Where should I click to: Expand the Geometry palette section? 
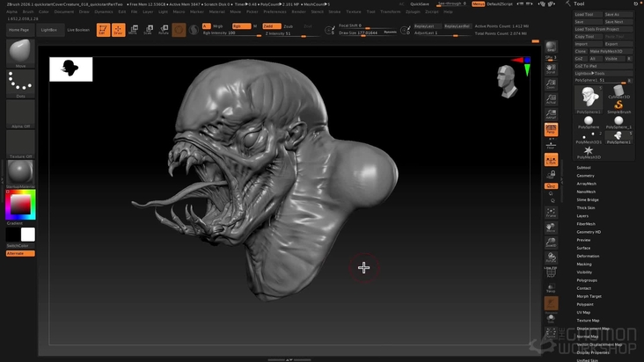click(585, 176)
